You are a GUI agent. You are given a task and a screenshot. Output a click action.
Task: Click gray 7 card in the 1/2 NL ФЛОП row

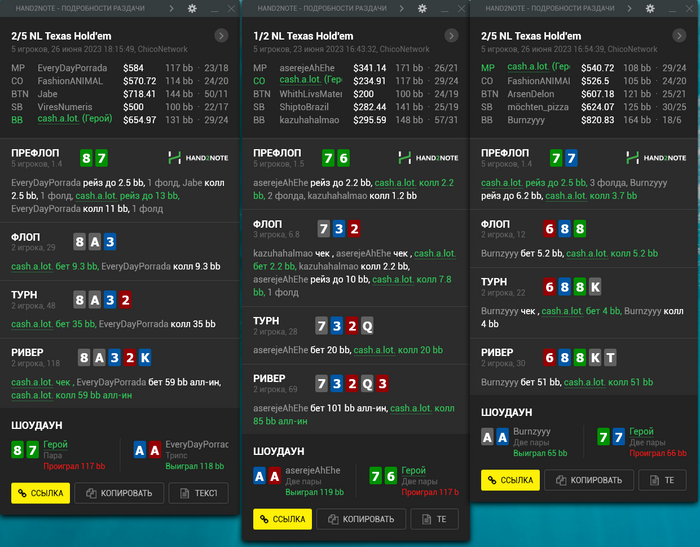coord(324,229)
